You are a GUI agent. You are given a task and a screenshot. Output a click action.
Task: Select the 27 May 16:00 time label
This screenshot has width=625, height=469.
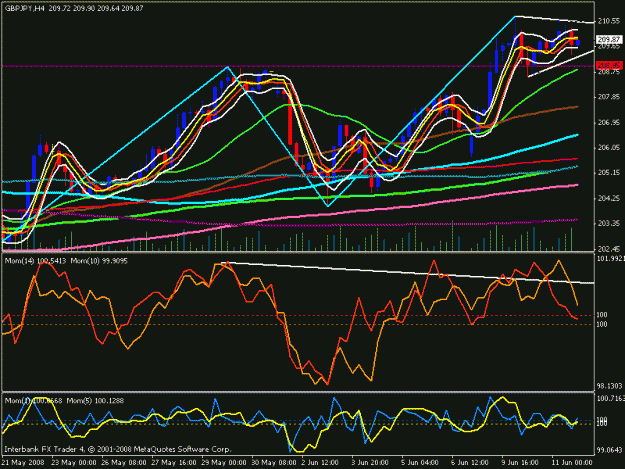[x=174, y=463]
